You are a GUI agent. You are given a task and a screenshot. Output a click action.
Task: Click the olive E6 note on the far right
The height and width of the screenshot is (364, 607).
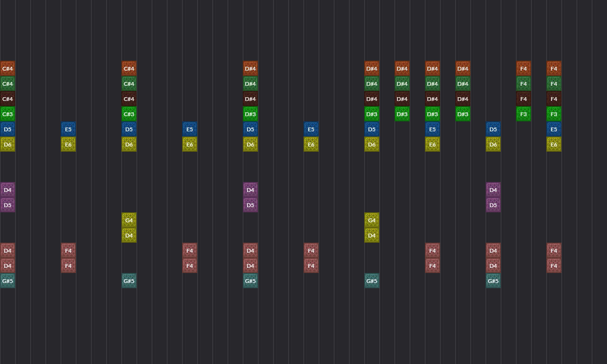pos(554,144)
